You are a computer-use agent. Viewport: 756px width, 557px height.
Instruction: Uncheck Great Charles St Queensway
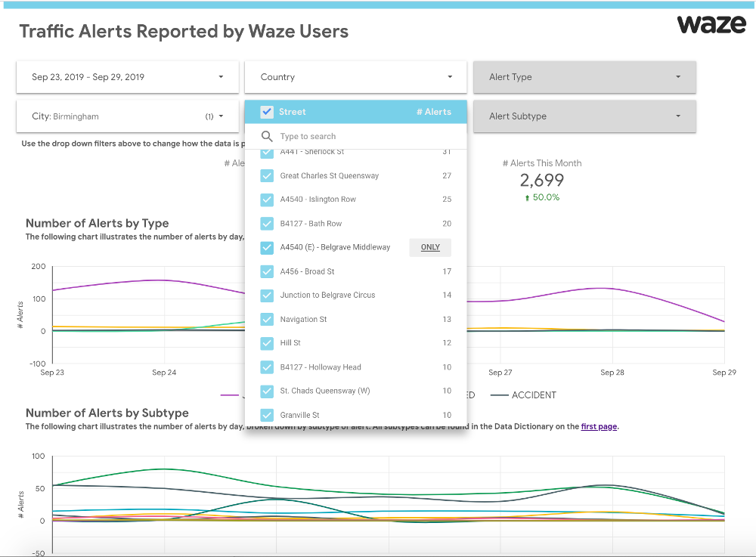coord(267,175)
